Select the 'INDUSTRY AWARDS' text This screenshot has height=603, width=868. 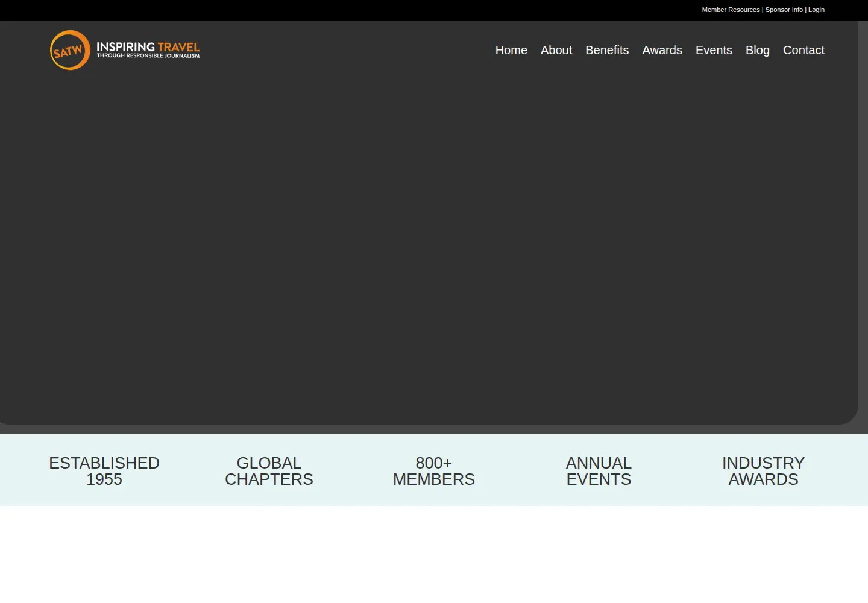[x=763, y=471]
